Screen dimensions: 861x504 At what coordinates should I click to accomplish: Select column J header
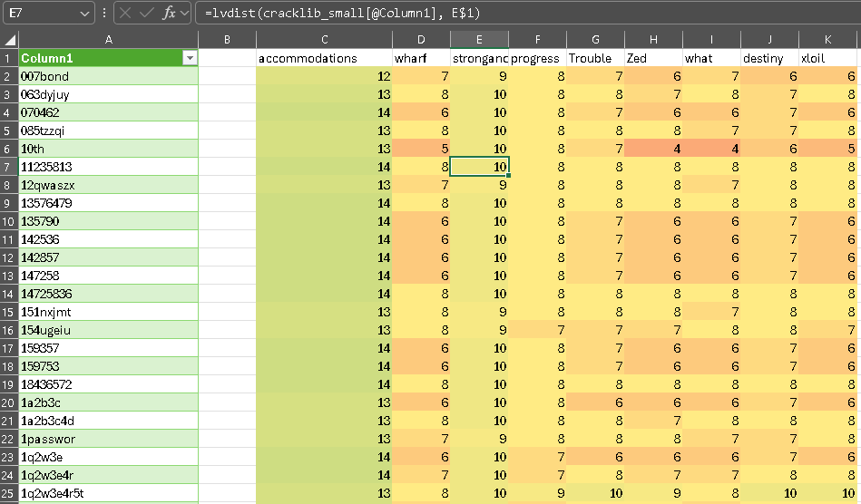point(770,40)
